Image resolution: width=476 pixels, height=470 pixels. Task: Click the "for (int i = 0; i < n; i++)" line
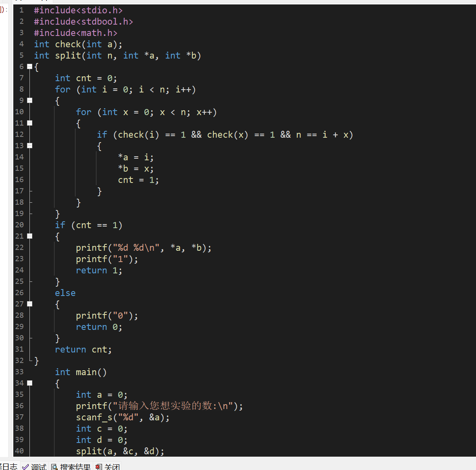(x=125, y=89)
